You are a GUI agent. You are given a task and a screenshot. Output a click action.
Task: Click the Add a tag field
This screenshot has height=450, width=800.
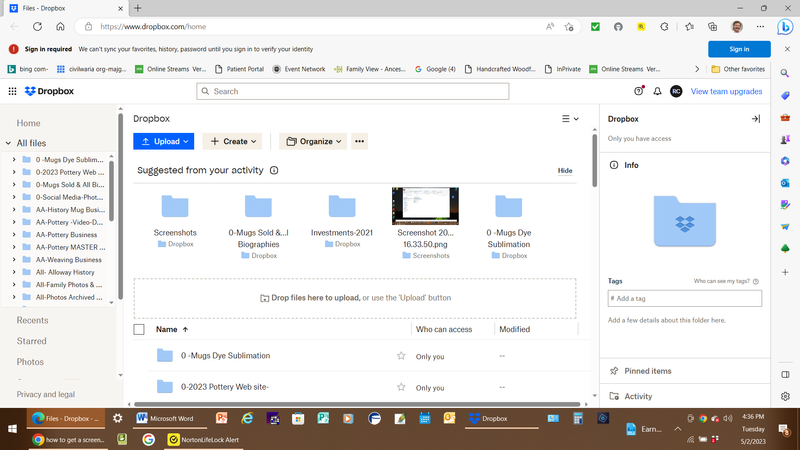(685, 298)
